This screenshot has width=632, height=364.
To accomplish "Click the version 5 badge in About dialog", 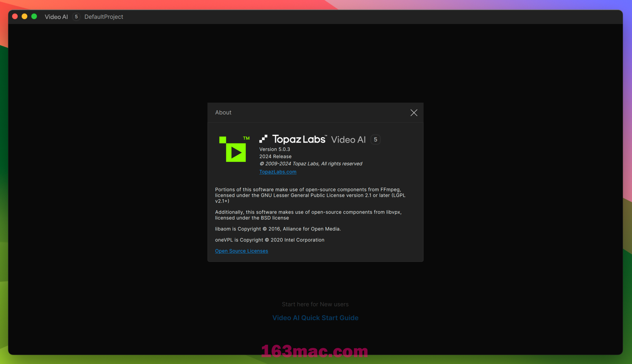I will click(375, 140).
